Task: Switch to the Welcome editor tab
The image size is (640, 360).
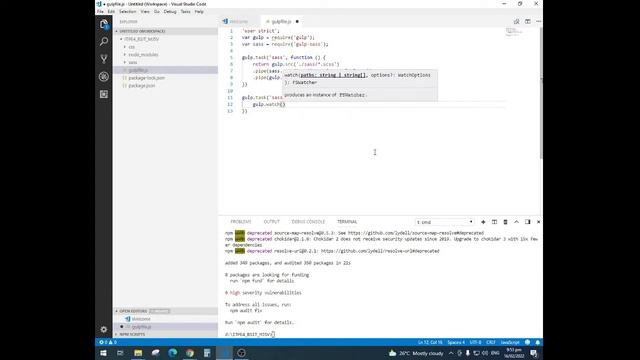Action: click(x=238, y=21)
